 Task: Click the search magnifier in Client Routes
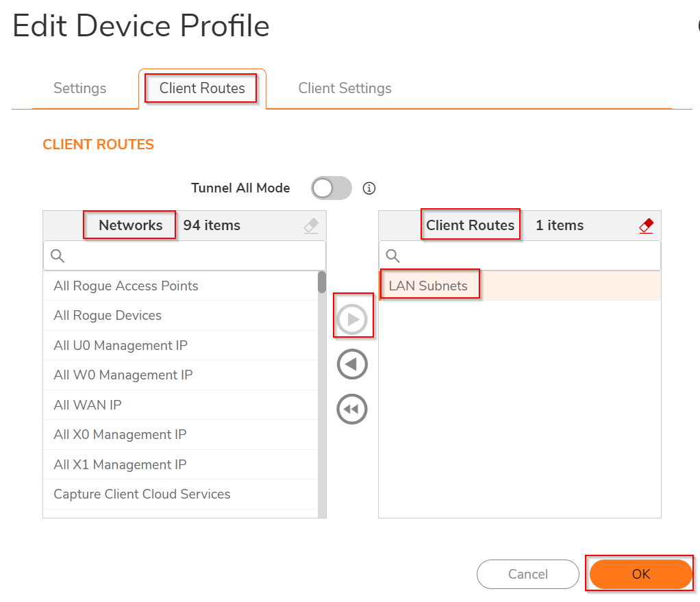click(393, 256)
